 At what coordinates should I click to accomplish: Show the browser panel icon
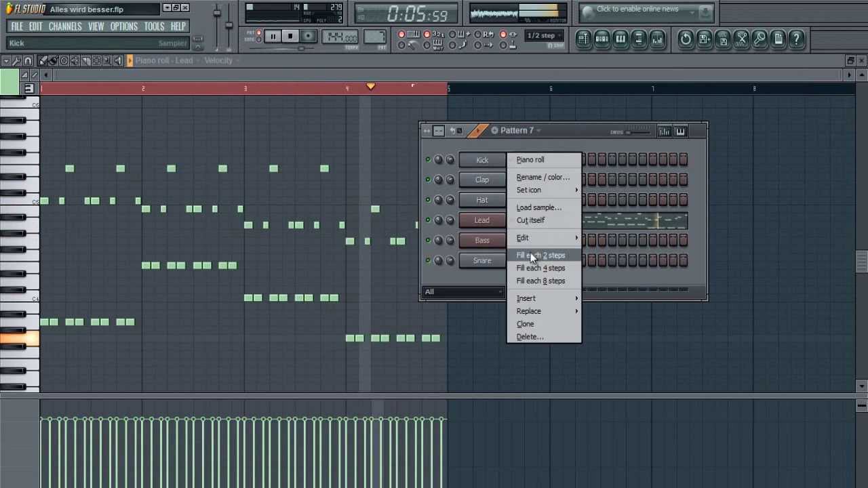coord(638,39)
